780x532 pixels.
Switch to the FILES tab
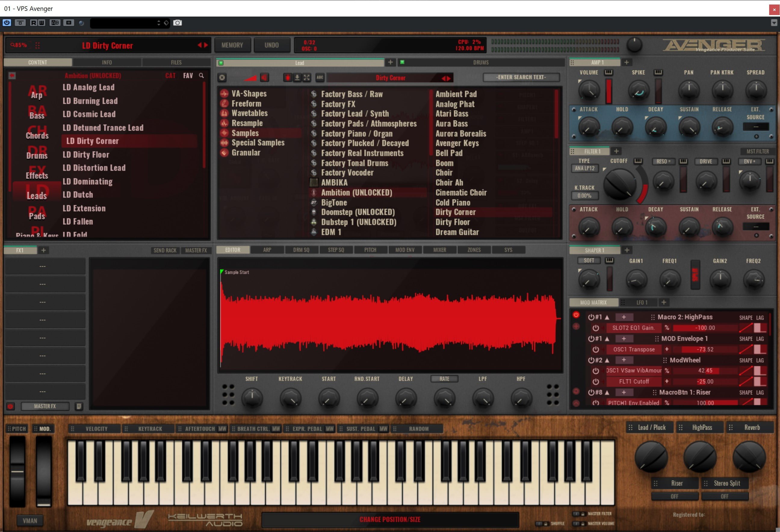[x=176, y=62]
